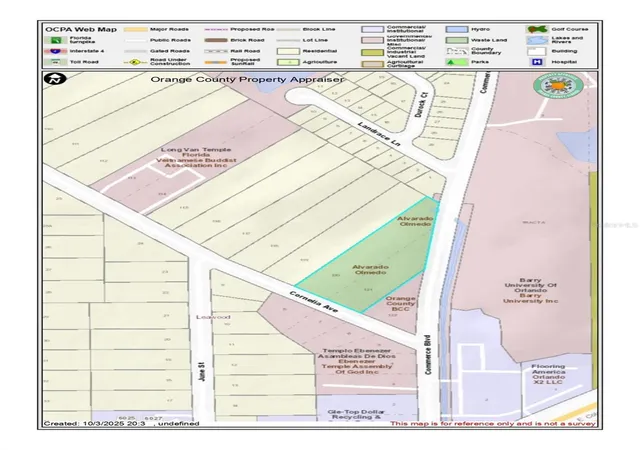Click the red reference-only disclaimer text

(493, 423)
